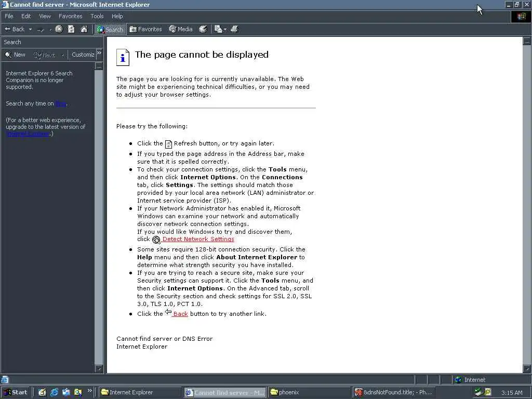Click the Back toolbar button

coord(14,29)
